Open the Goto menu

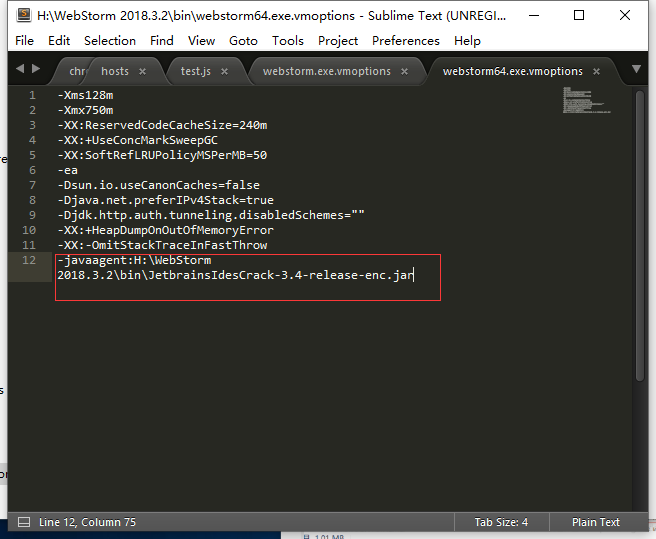(243, 41)
